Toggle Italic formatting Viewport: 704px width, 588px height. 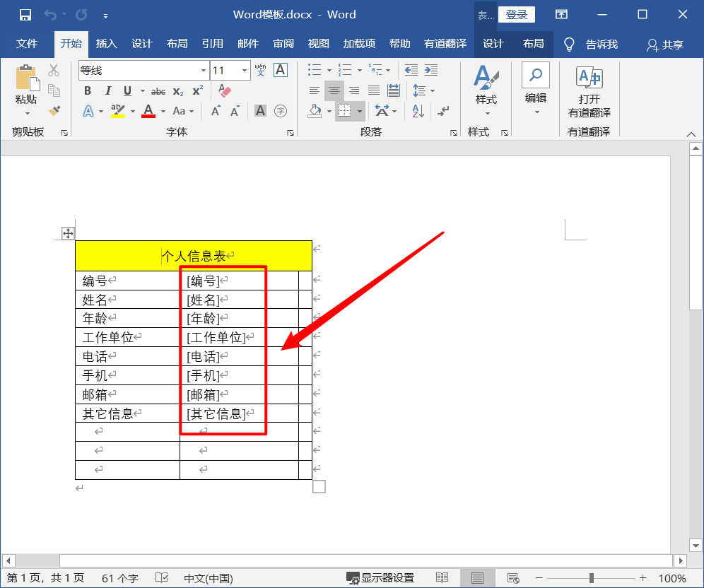tap(107, 90)
